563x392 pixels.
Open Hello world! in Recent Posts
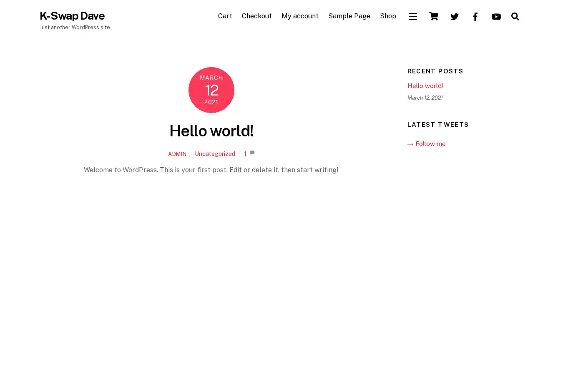click(x=425, y=86)
